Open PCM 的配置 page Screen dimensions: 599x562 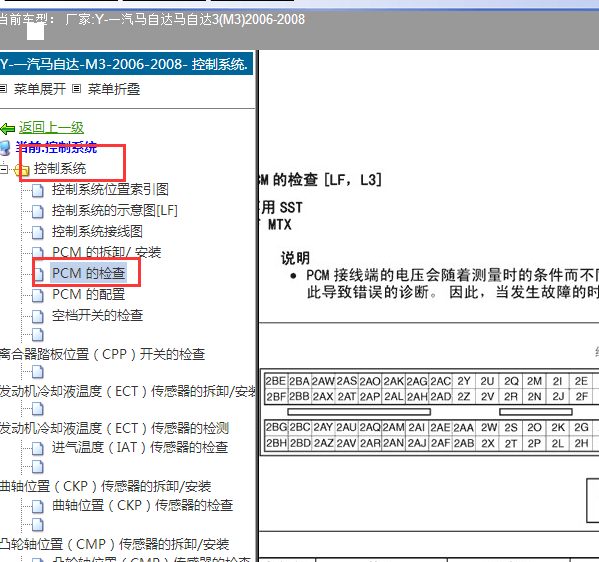(x=89, y=295)
